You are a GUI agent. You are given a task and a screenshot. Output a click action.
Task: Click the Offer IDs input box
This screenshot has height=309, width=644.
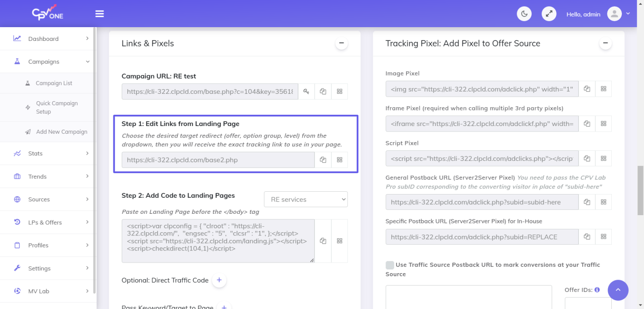tap(588, 303)
